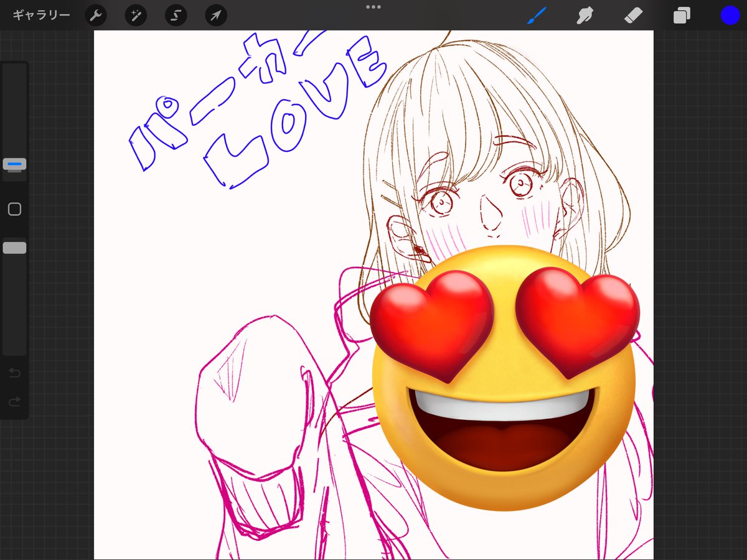
Task: Click the brush size slider handle
Action: coord(14,164)
